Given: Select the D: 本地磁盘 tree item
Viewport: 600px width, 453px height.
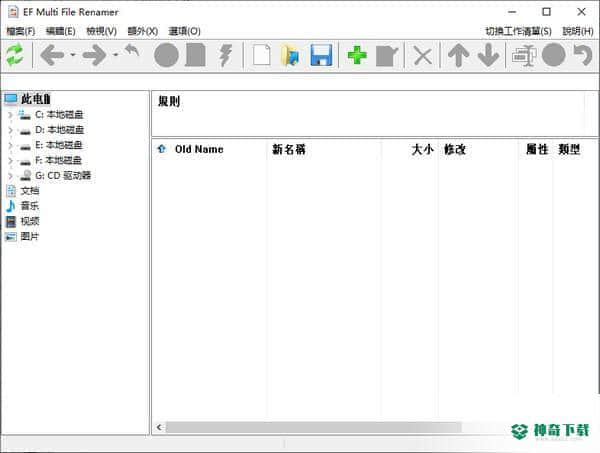Looking at the screenshot, I should coord(59,130).
